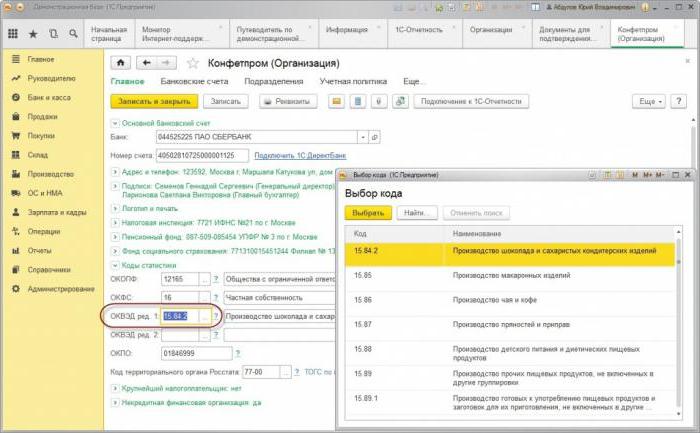Click the Номер счета input field

pyautogui.click(x=202, y=155)
